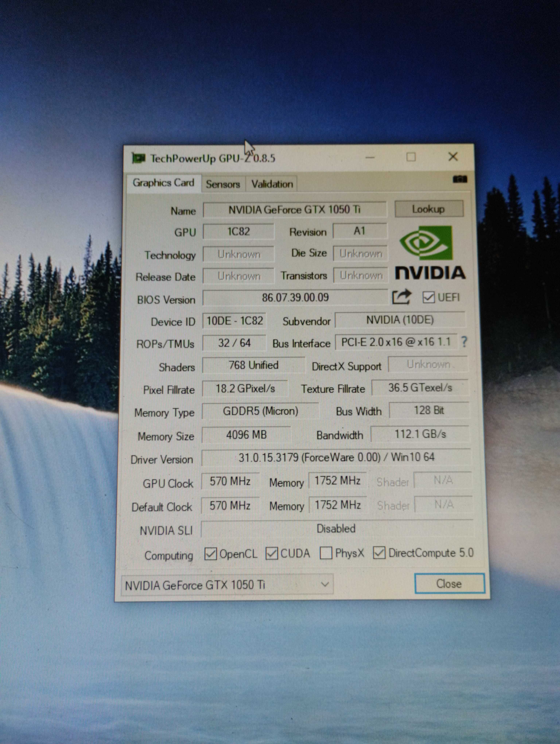Viewport: 560px width, 744px height.
Task: Click the Default Clock row Memory 1752 MHz
Action: click(338, 505)
